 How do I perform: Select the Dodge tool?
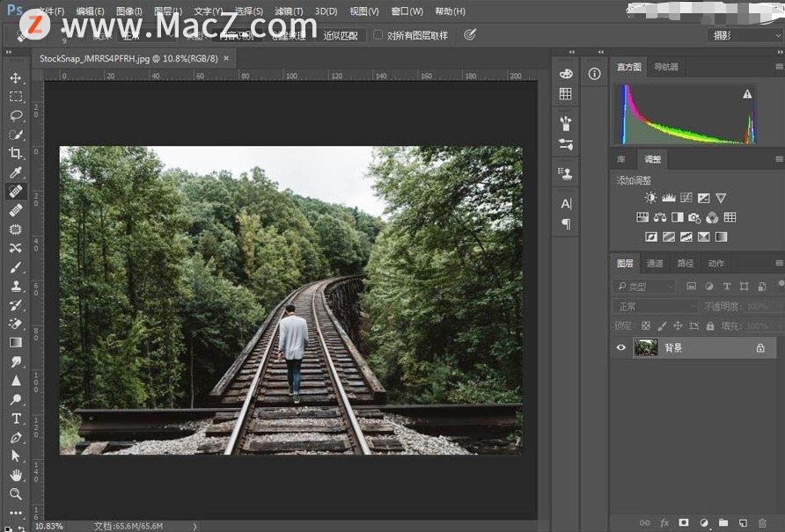[16, 399]
